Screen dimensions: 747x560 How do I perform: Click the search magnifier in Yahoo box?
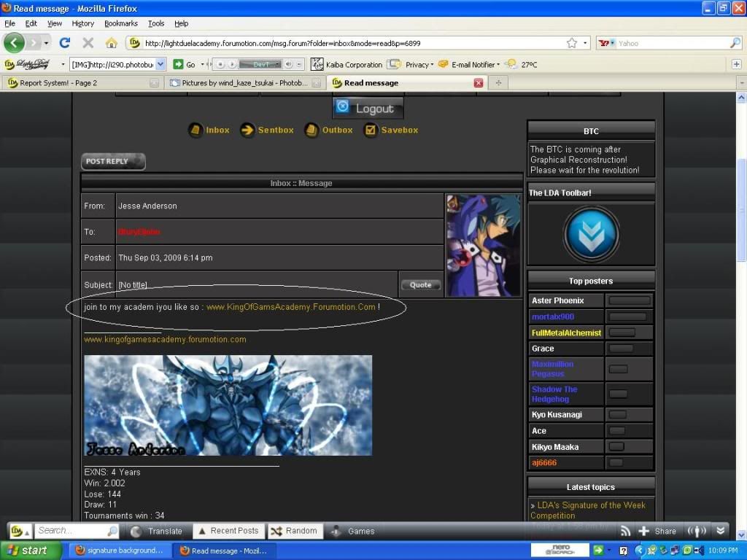pyautogui.click(x=735, y=43)
